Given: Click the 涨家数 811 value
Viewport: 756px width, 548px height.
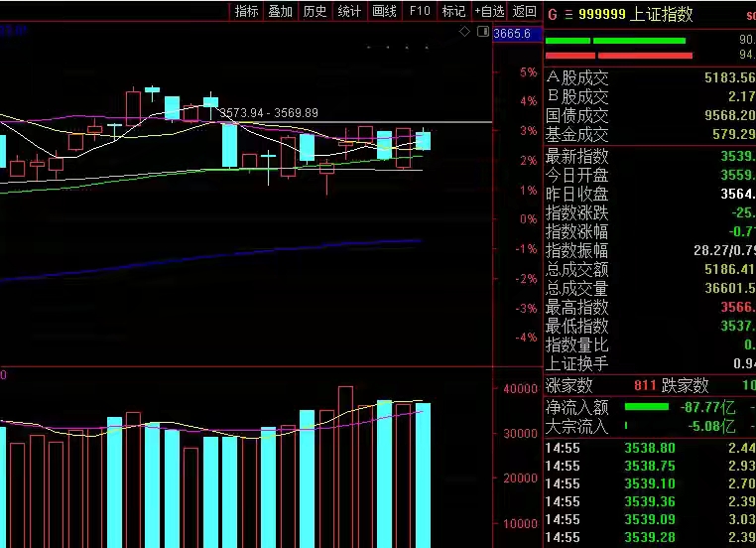Looking at the screenshot, I should (644, 385).
